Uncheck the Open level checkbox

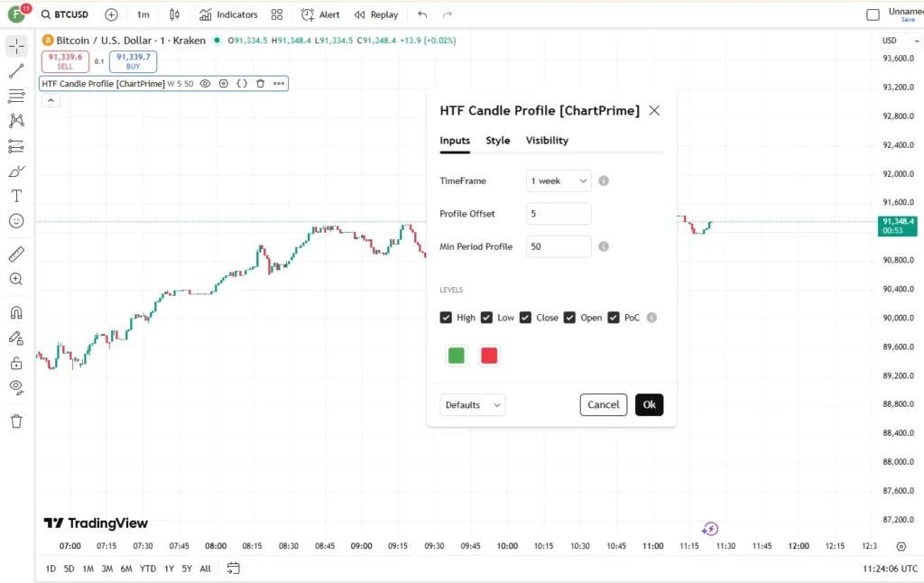tap(569, 318)
